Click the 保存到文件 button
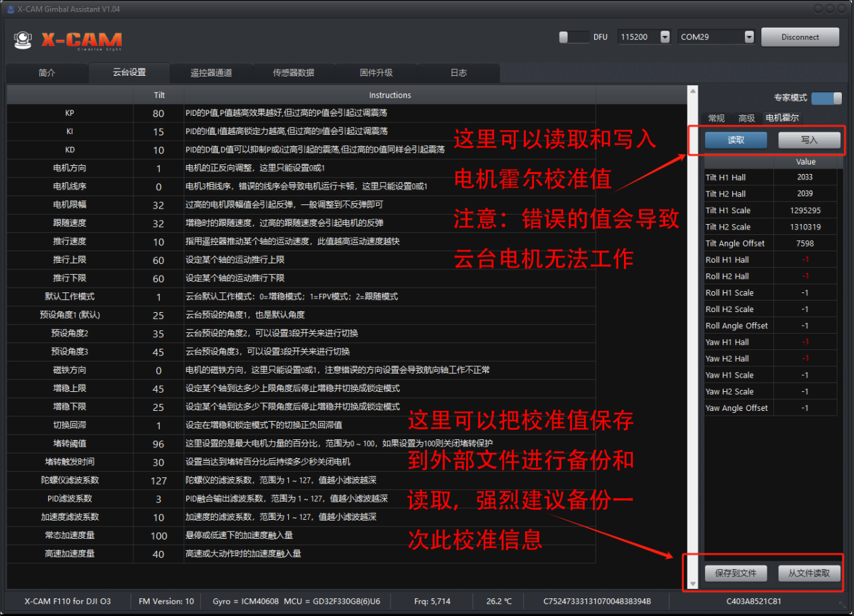This screenshot has width=854, height=616. 736,573
